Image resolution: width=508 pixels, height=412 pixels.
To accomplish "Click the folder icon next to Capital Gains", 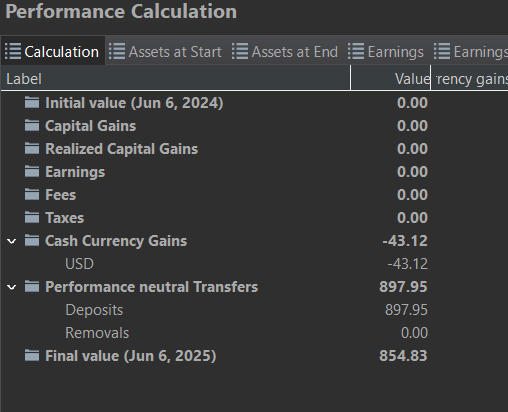I will coord(32,125).
